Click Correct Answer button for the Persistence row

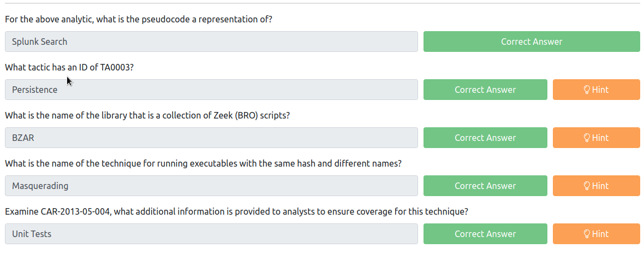[486, 90]
